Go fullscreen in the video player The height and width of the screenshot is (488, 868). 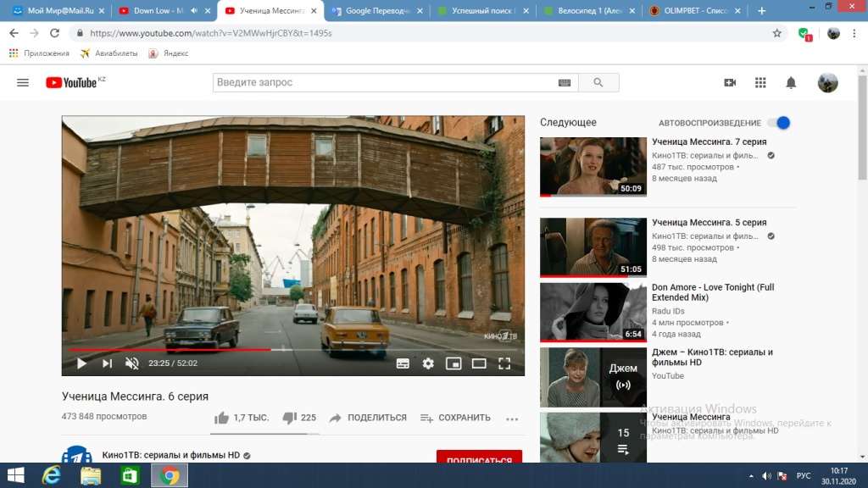(x=504, y=363)
